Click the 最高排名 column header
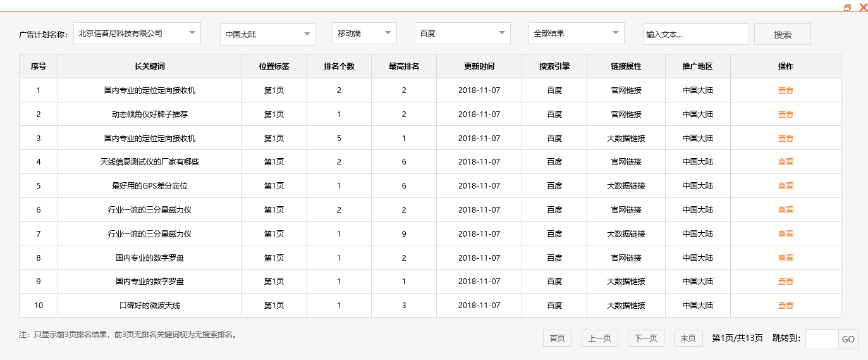The height and width of the screenshot is (360, 868). [404, 66]
